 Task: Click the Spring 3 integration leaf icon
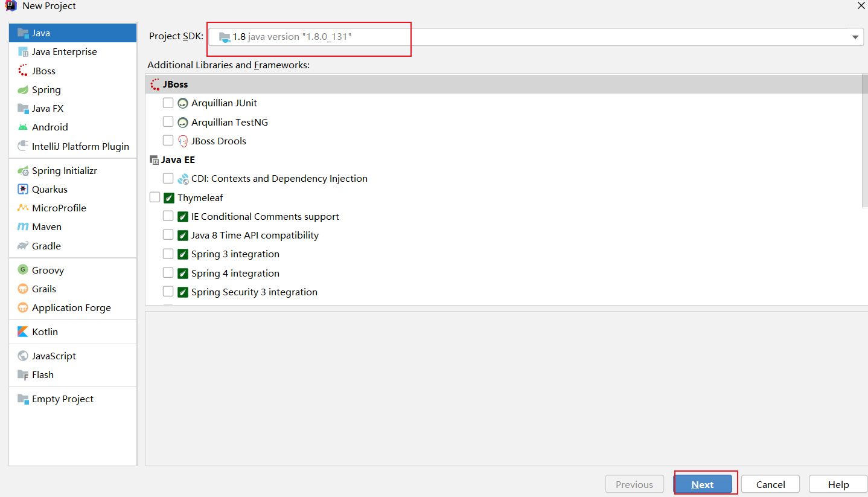coord(183,254)
